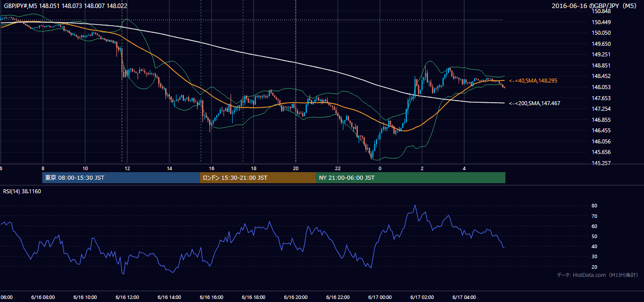The width and height of the screenshot is (644, 302).
Task: Click RSI scale value 30
Action: 594,257
